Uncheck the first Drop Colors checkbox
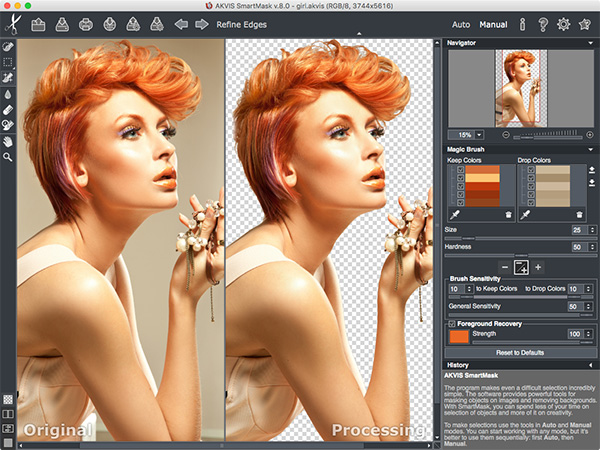 click(x=529, y=171)
